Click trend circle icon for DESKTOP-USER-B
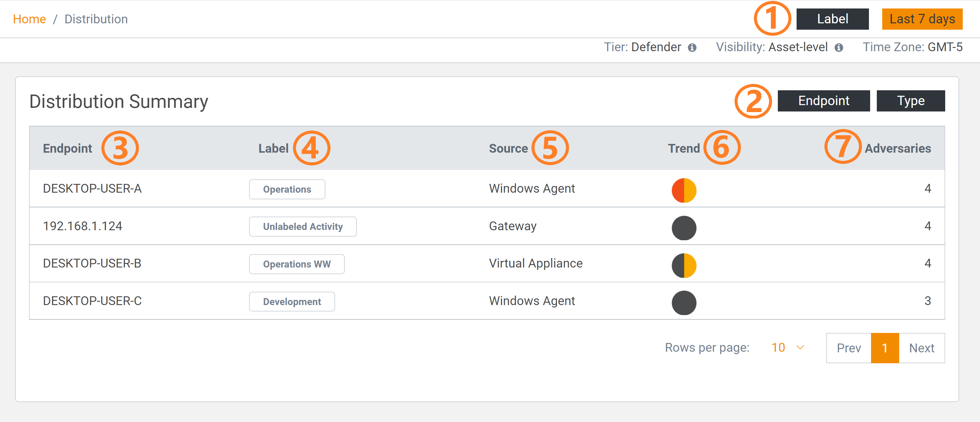Image resolution: width=980 pixels, height=422 pixels. (x=684, y=265)
